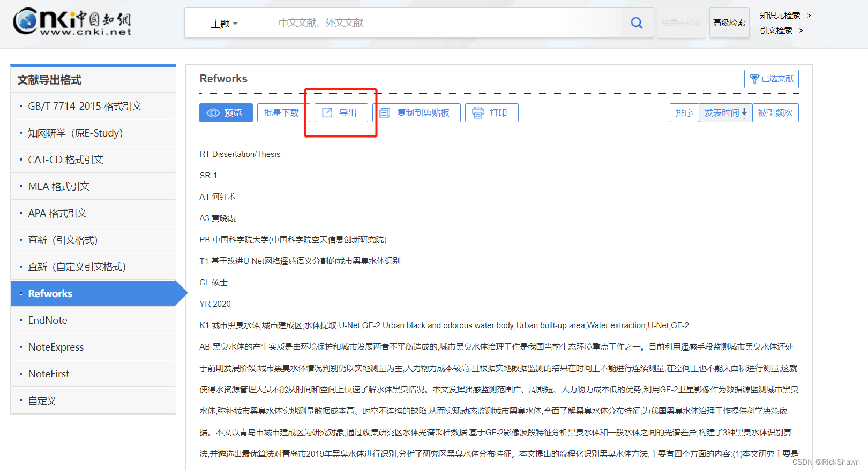
Task: Click the 文献导出格式 sidebar heading
Action: coord(49,80)
